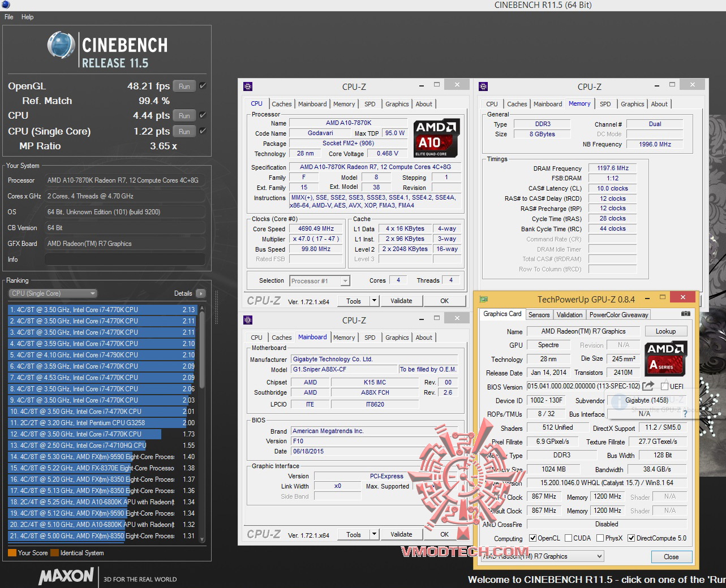Open the About tab in the Memory tab window
This screenshot has width=726, height=588.
[x=659, y=104]
